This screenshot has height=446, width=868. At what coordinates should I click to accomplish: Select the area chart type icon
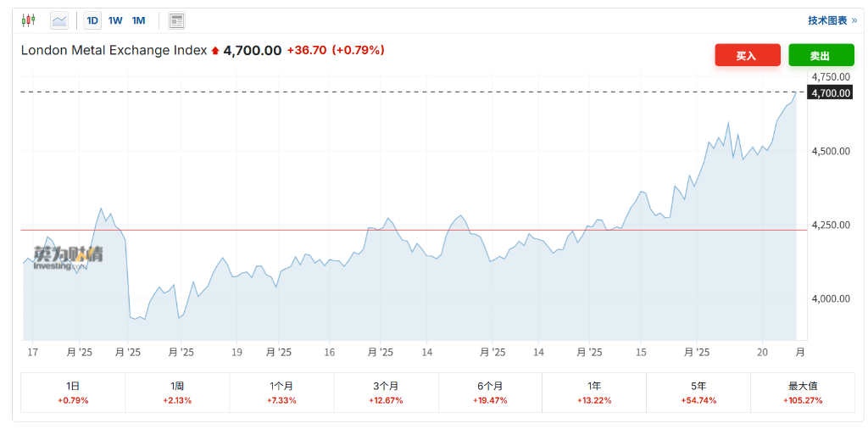tap(59, 20)
